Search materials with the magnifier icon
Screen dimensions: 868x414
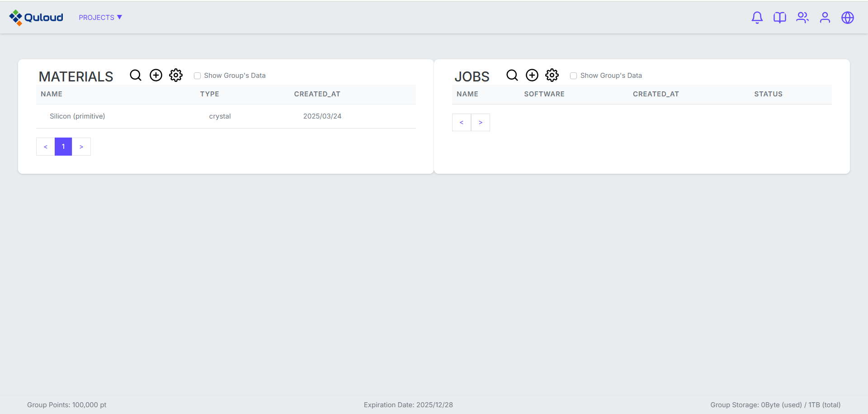[x=136, y=75]
